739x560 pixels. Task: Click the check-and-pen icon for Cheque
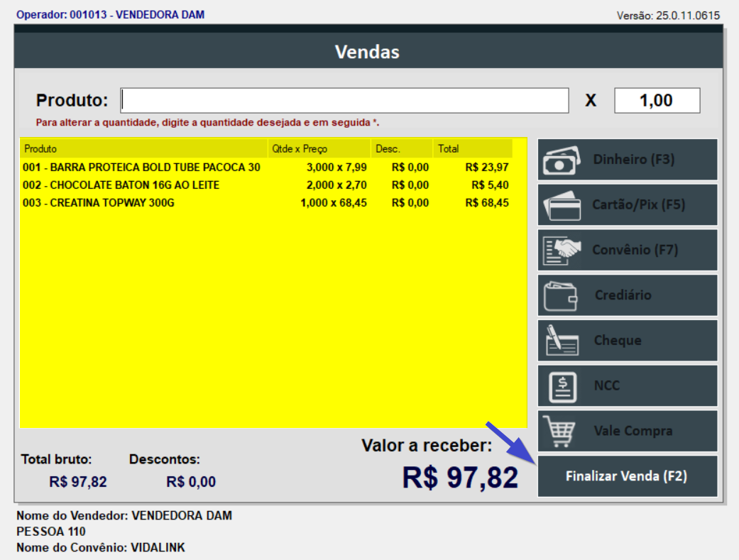[x=562, y=341]
